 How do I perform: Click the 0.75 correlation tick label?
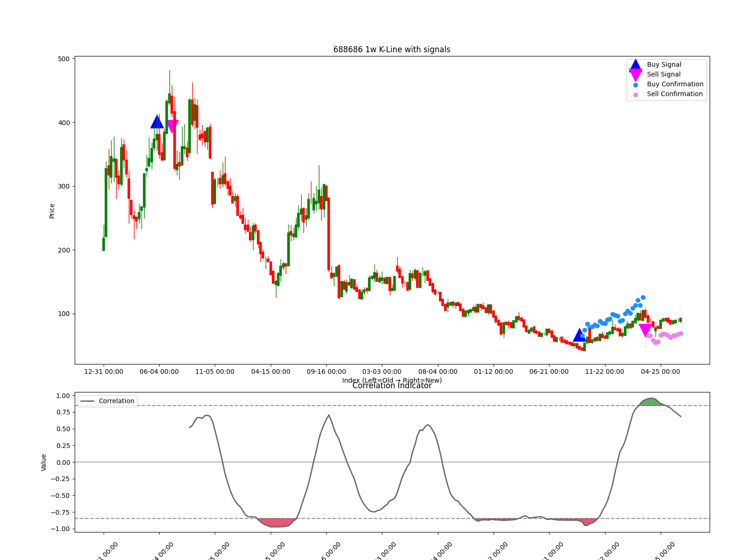pos(63,412)
